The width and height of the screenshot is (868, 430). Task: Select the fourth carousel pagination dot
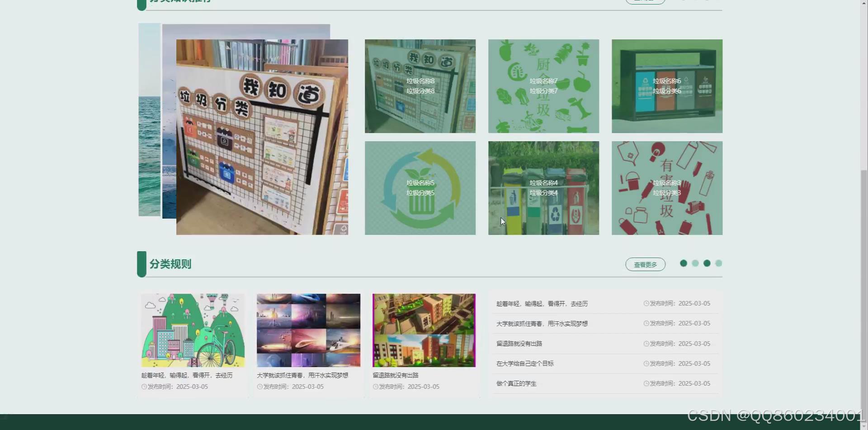(718, 263)
